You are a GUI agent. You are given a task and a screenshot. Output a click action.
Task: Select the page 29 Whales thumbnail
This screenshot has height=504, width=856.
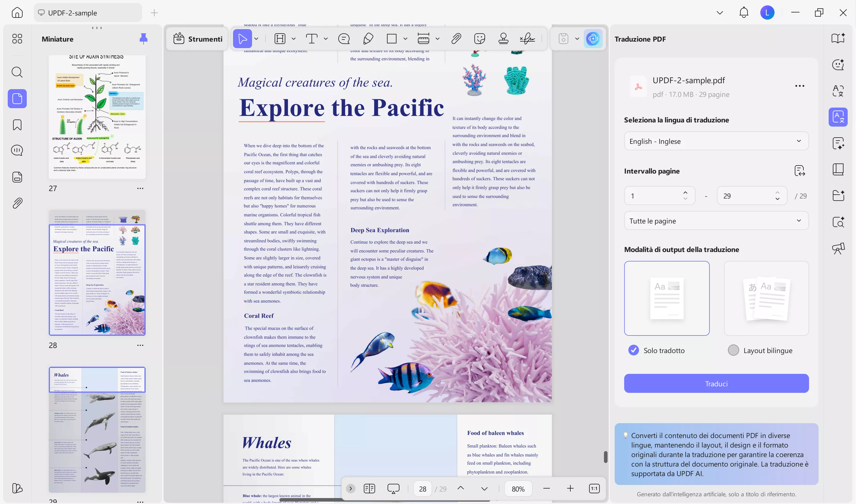[97, 429]
